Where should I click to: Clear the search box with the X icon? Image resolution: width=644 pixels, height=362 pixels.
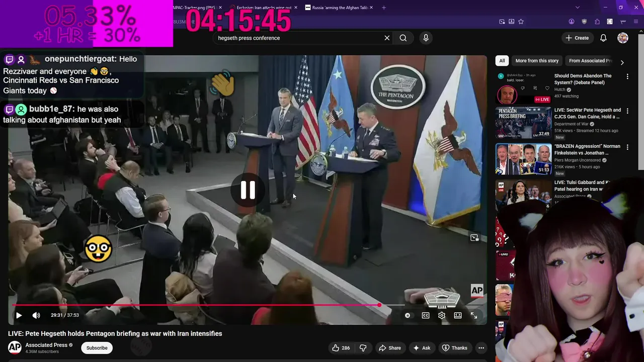click(387, 38)
